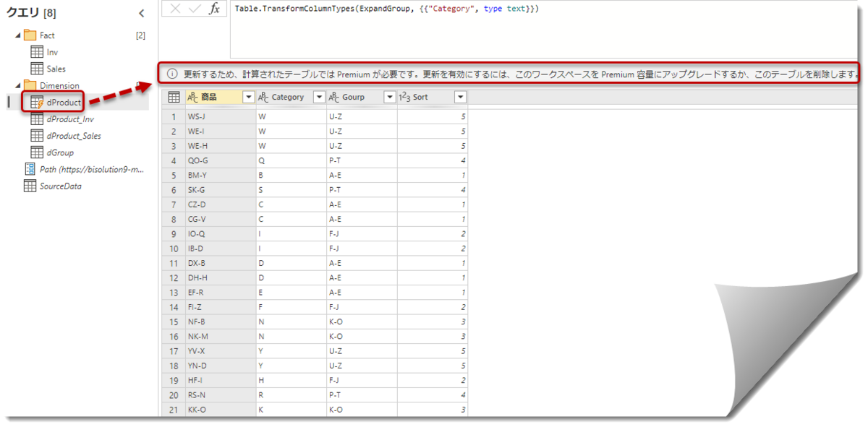Viewport: 868px width, 427px height.
Task: Click the Premium warning message text
Action: 522,74
